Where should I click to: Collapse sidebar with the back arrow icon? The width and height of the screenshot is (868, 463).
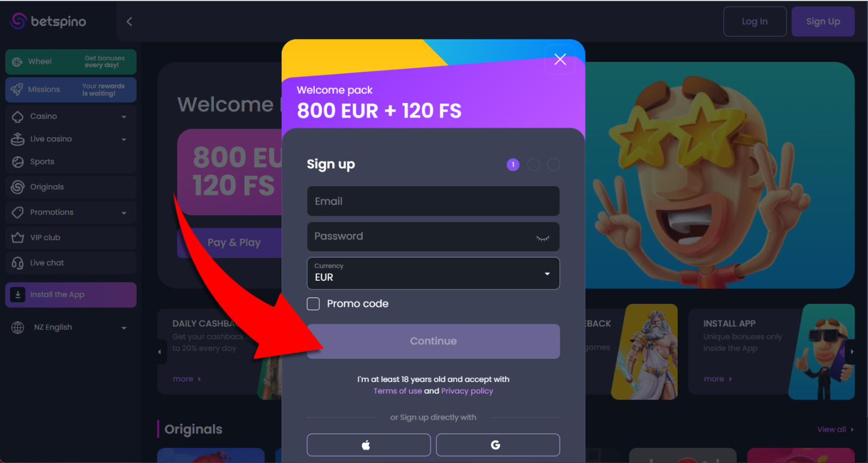(129, 21)
